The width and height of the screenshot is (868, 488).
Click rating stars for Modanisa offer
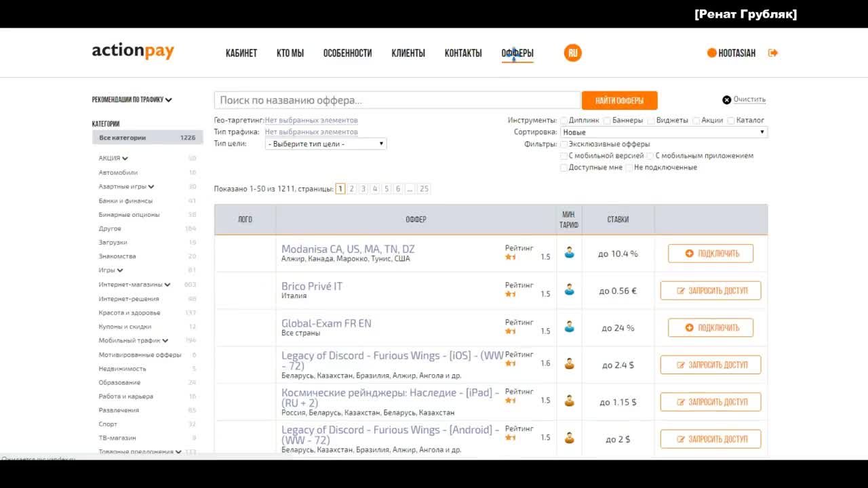511,257
